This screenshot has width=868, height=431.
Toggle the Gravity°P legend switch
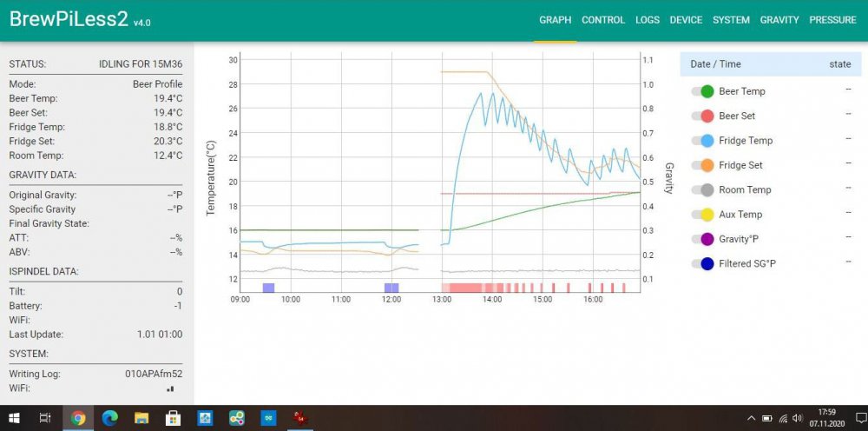coord(702,239)
